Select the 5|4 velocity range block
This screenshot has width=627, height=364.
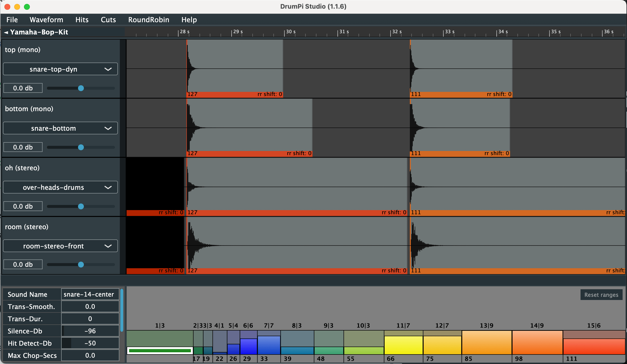coord(233,342)
